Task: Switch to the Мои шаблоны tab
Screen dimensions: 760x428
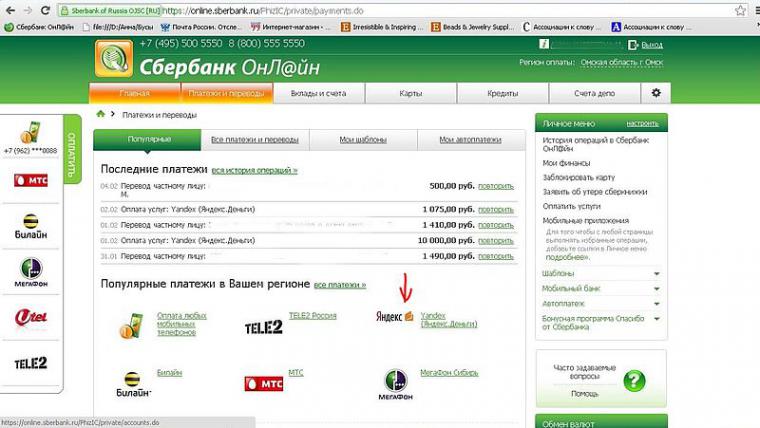Action: click(x=363, y=139)
